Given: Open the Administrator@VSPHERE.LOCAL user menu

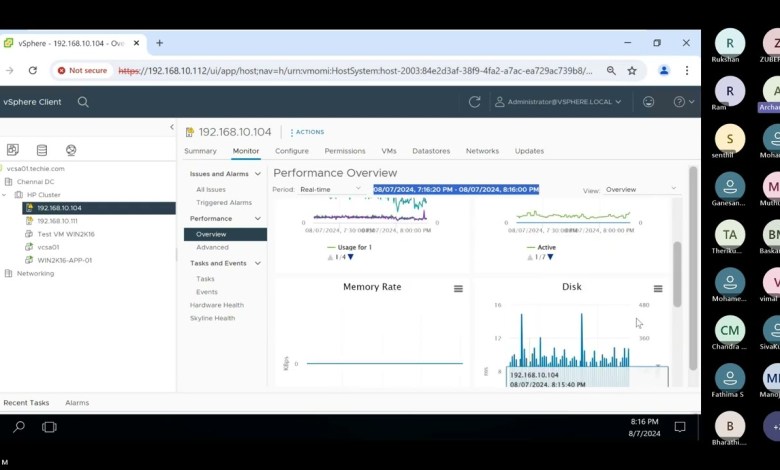Looking at the screenshot, I should click(x=558, y=102).
